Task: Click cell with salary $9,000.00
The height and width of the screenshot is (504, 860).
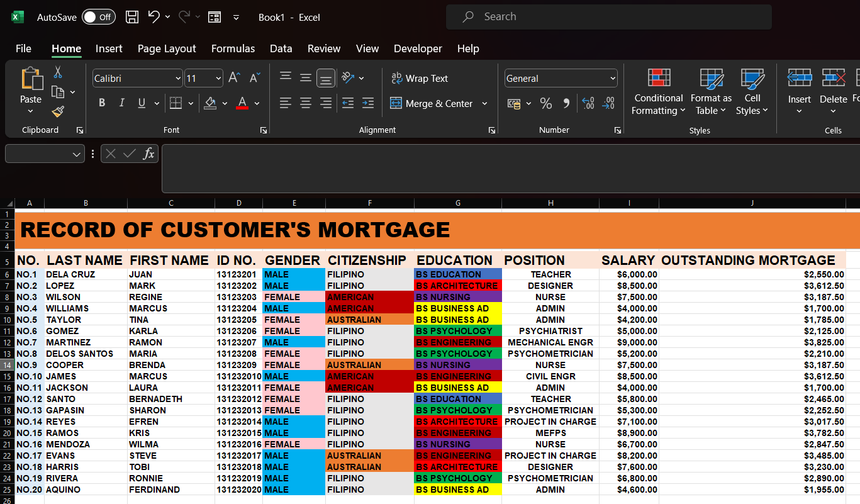Action: (x=629, y=342)
